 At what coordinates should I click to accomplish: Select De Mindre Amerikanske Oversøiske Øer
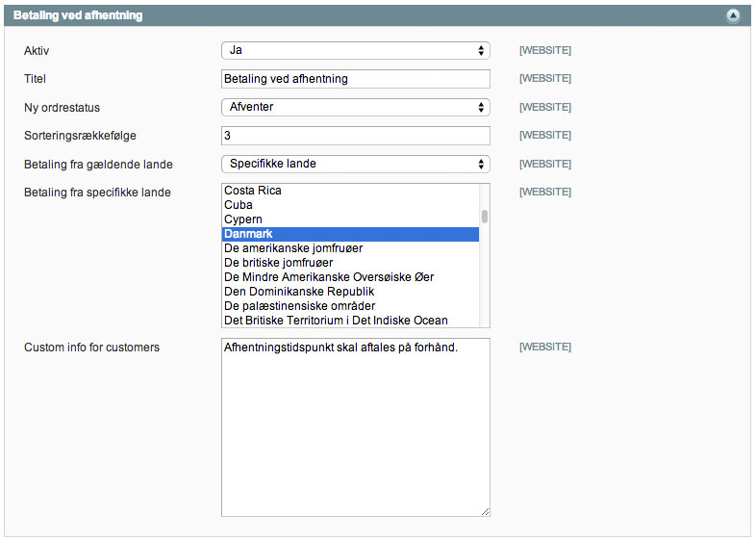click(350, 277)
